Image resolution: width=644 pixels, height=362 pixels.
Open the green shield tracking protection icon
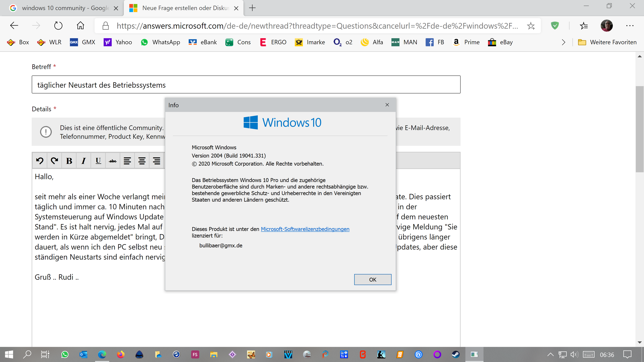click(555, 26)
